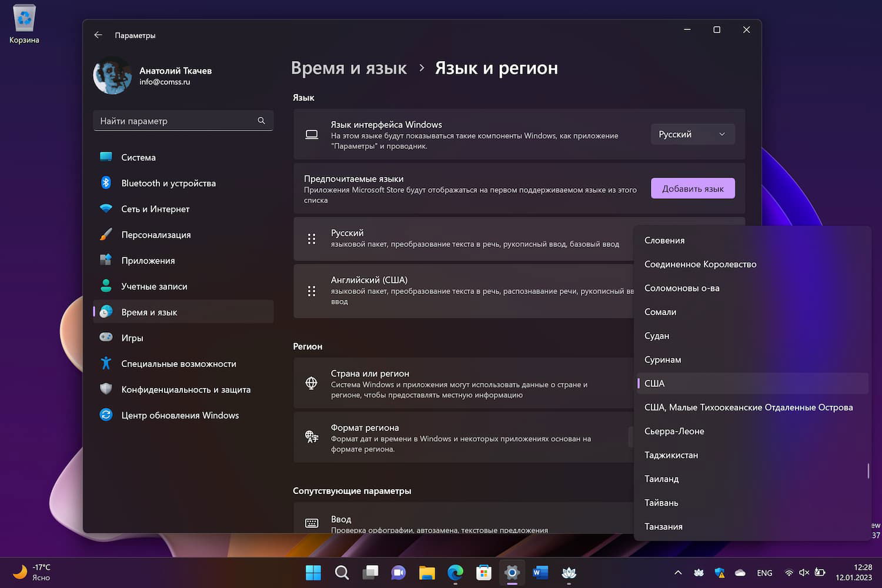The image size is (882, 588).
Task: Click the search magnifier in Найти параметр
Action: (261, 121)
